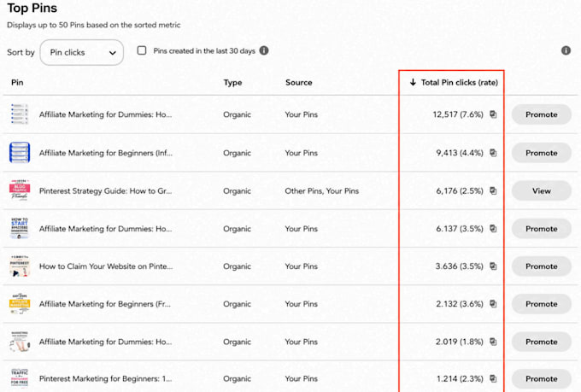Open 'Pinterest Marketing for Beginners: 1...' title
581x392 pixels.
[x=105, y=378]
